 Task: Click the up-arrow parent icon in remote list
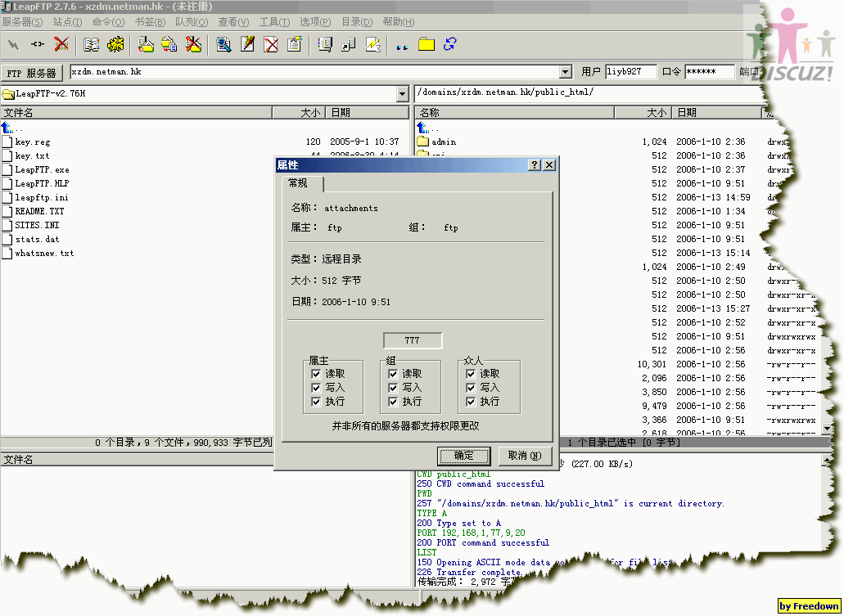(x=422, y=128)
